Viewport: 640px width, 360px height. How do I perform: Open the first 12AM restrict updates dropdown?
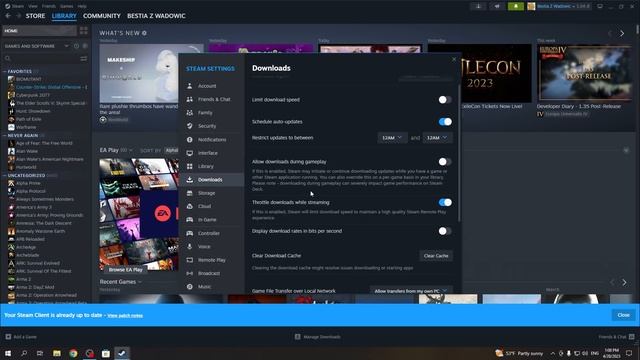392,138
